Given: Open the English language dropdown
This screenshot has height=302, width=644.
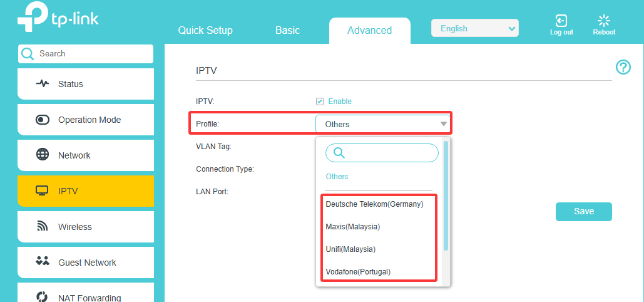Looking at the screenshot, I should click(x=475, y=28).
